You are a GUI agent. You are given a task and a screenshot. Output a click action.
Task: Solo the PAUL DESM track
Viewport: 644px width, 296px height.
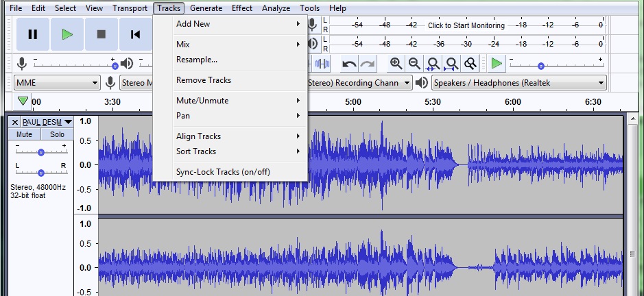(x=57, y=134)
